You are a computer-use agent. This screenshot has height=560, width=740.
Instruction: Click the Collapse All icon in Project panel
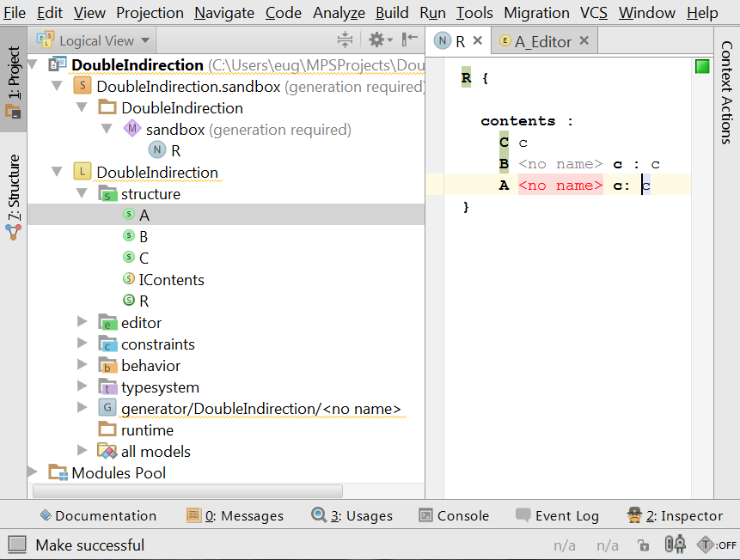346,40
